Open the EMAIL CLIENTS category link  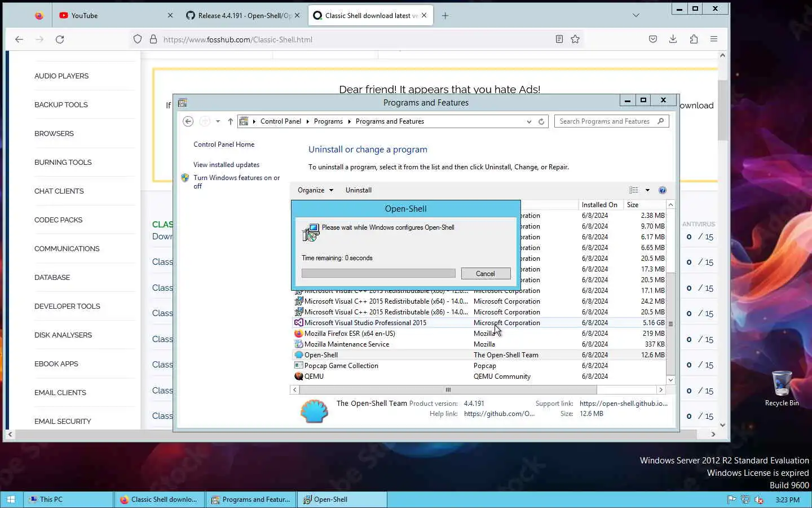click(60, 393)
